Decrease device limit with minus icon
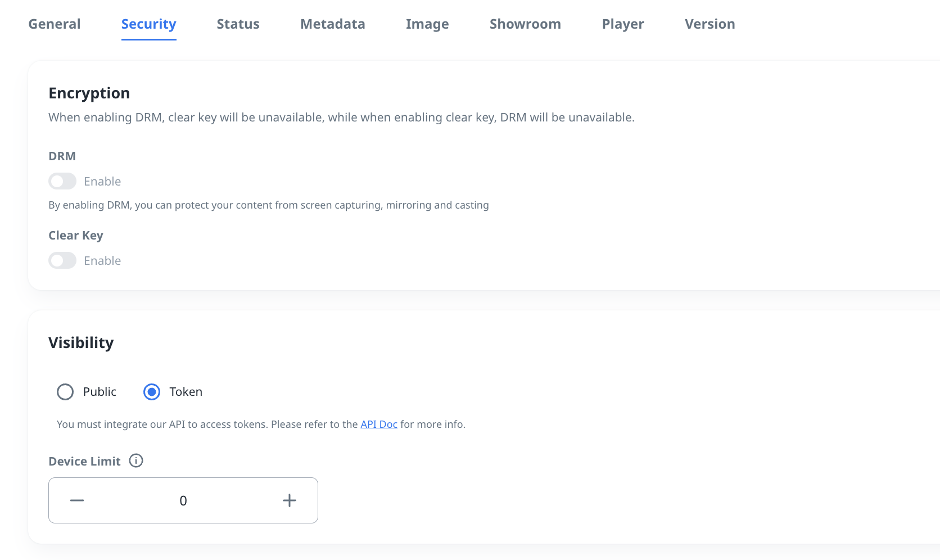Image resolution: width=940 pixels, height=560 pixels. coord(77,500)
